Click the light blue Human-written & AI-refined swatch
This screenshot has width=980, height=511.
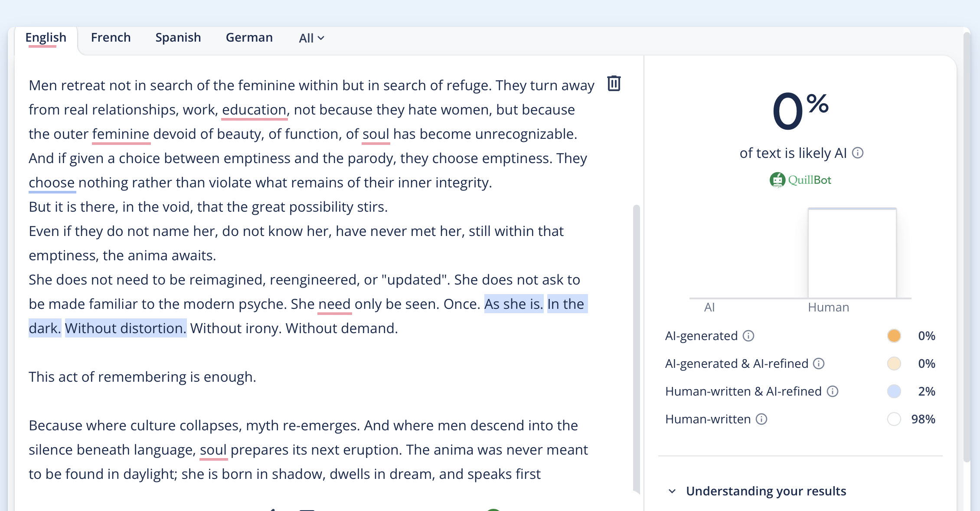[894, 391]
